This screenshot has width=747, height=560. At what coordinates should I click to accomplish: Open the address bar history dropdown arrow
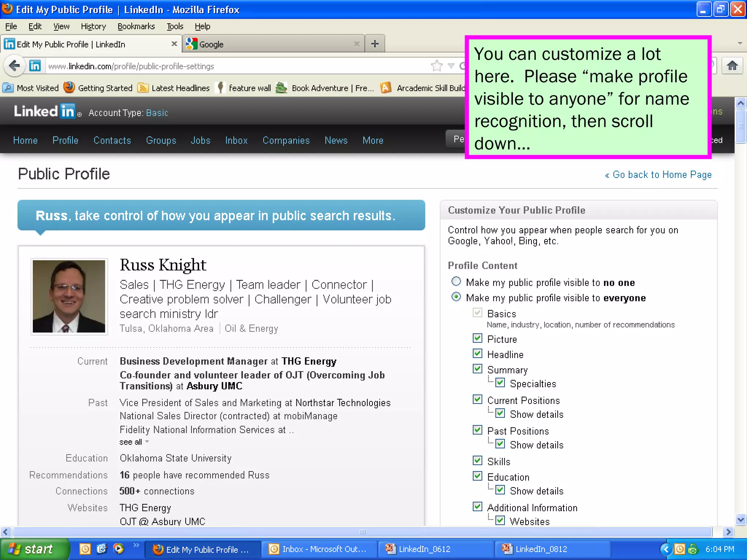(451, 66)
